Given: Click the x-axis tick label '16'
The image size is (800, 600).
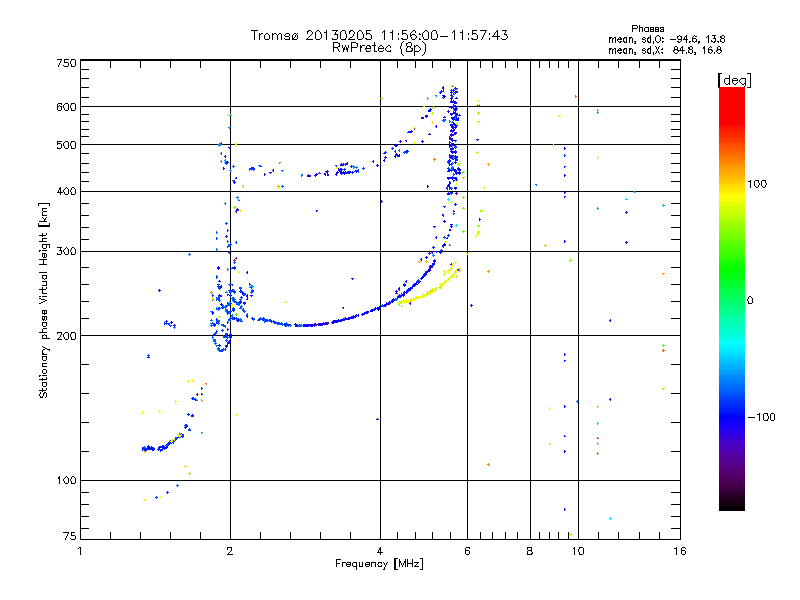Looking at the screenshot, I should click(680, 551).
